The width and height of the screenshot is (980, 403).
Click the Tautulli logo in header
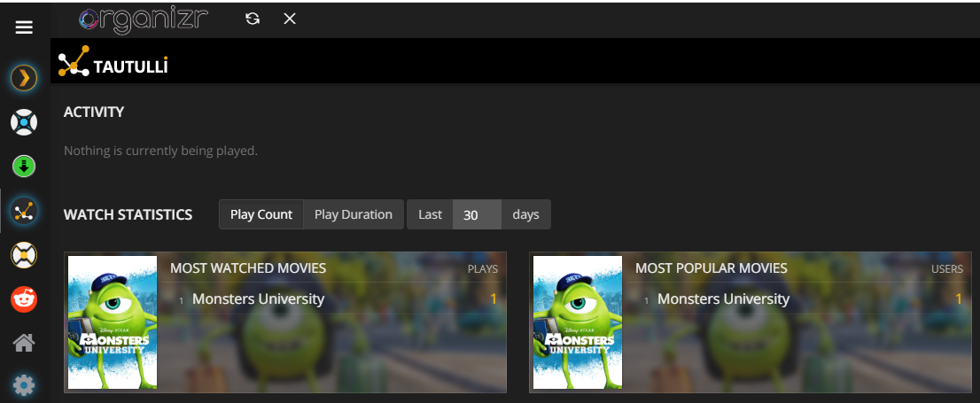[x=113, y=62]
